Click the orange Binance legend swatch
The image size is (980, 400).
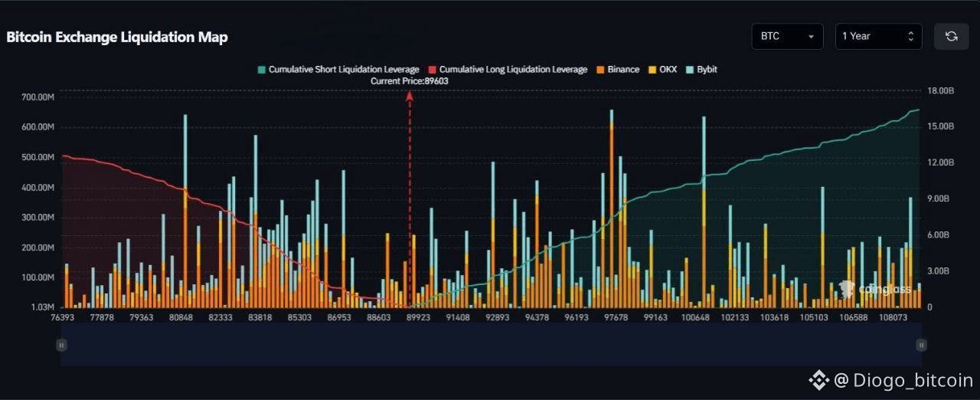602,70
